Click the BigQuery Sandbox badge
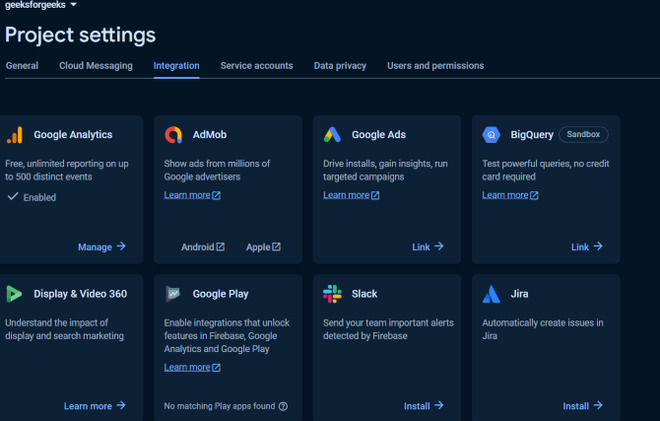This screenshot has height=421, width=660. (583, 134)
